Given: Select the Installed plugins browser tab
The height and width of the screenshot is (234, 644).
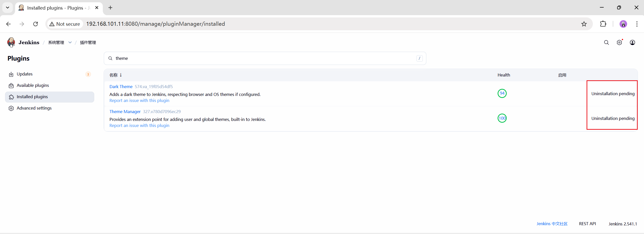Looking at the screenshot, I should click(x=58, y=8).
